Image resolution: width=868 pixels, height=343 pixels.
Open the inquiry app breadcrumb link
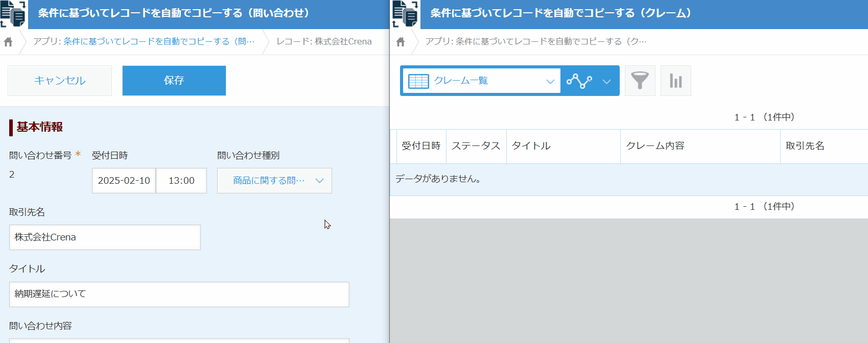point(158,41)
